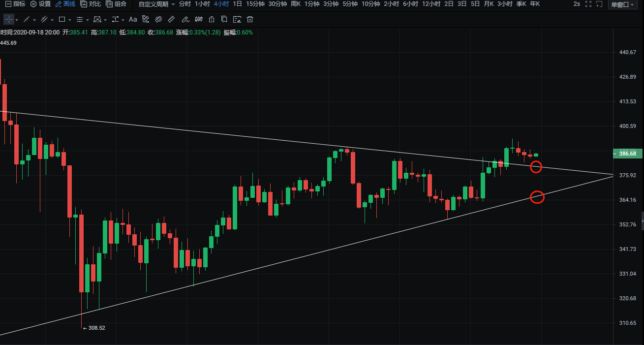Click the candlestick pattern tool icon
Screen dimensions: 644x345
tap(198, 20)
